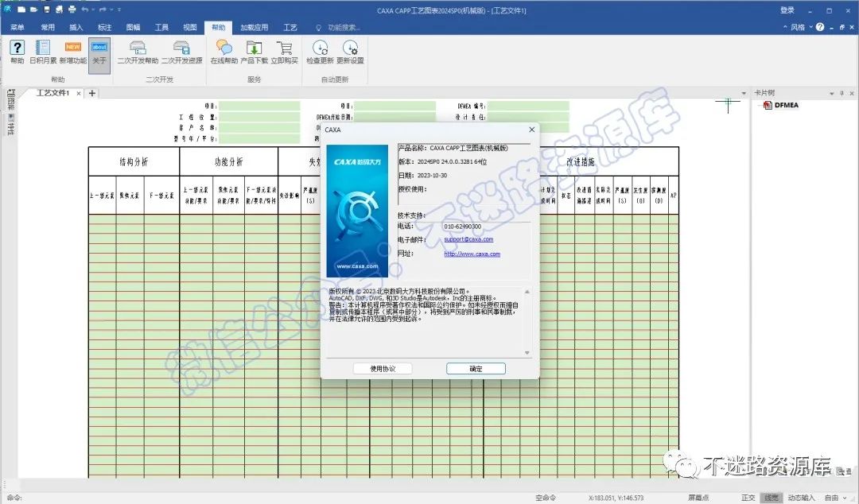
Task: Click the Print icon in quick access toolbar
Action: [72, 10]
